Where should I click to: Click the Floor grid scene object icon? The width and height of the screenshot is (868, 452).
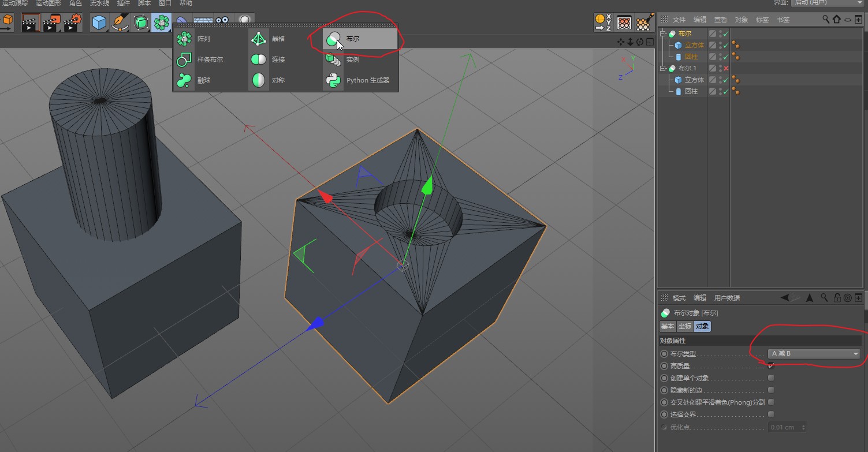(x=203, y=21)
